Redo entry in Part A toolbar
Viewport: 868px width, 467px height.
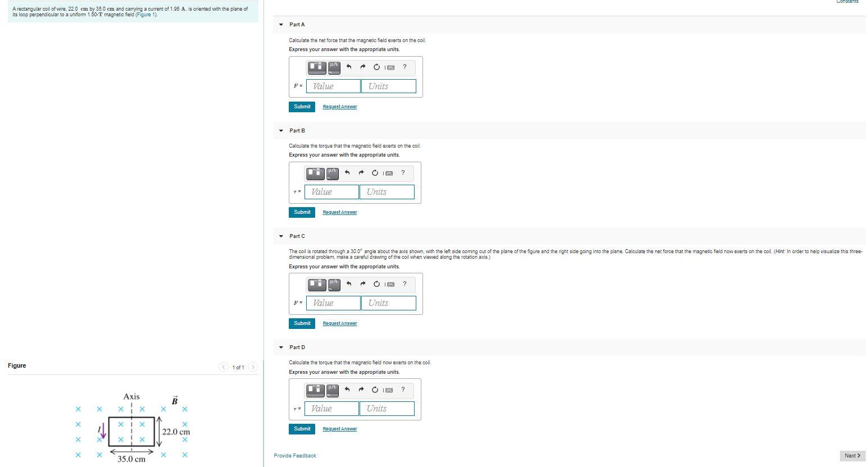click(x=362, y=67)
